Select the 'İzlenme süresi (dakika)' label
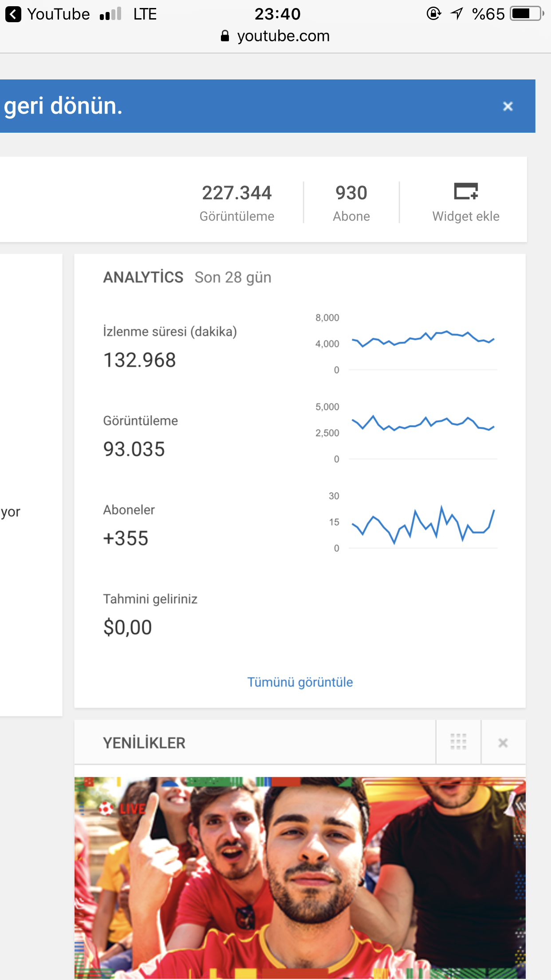551x980 pixels. 170,332
